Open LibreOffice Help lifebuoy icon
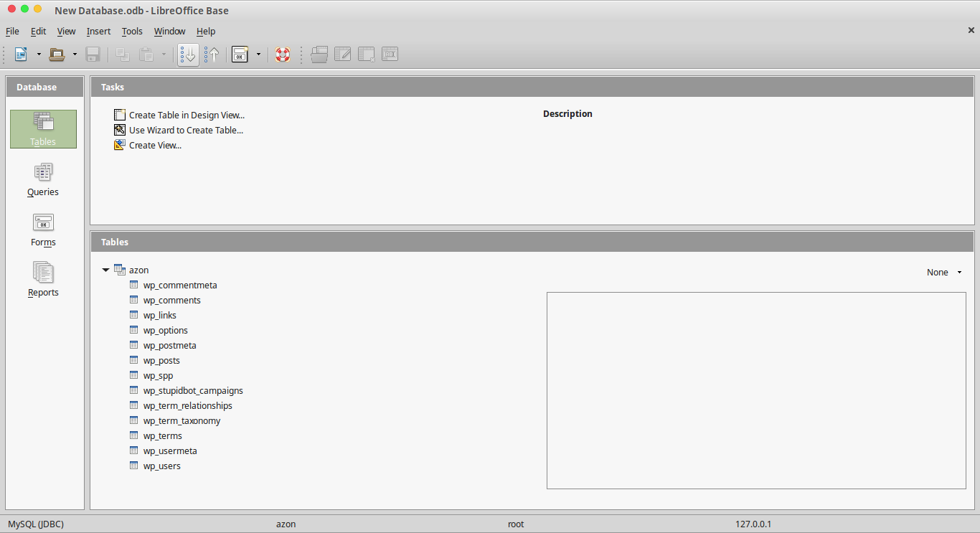 (283, 55)
